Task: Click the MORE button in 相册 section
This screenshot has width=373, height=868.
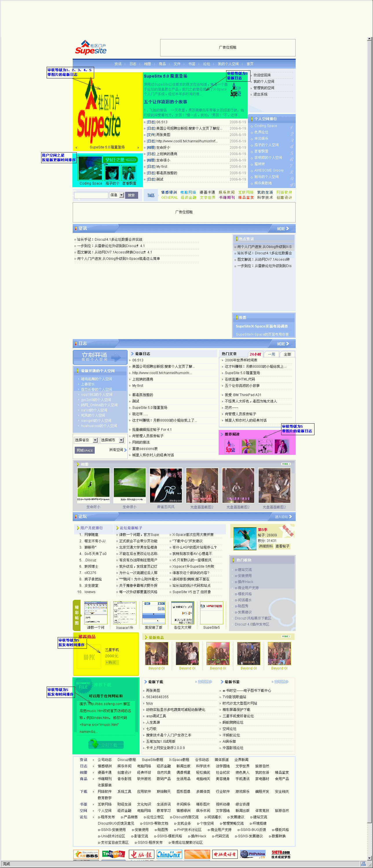Action: click(x=286, y=464)
